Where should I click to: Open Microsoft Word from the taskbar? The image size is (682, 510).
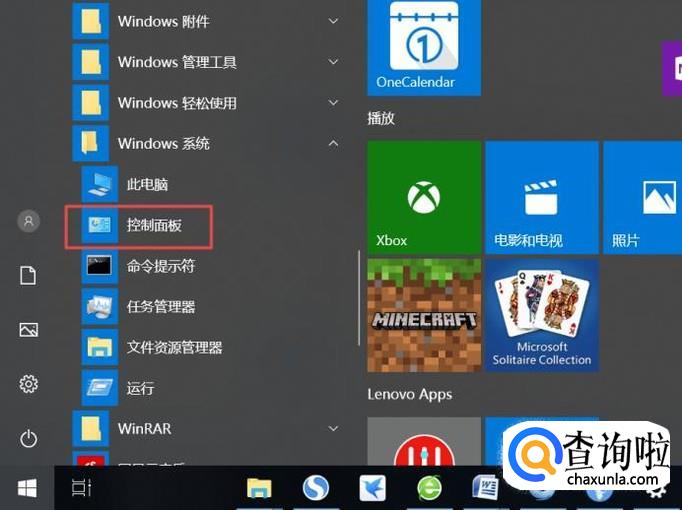[485, 488]
